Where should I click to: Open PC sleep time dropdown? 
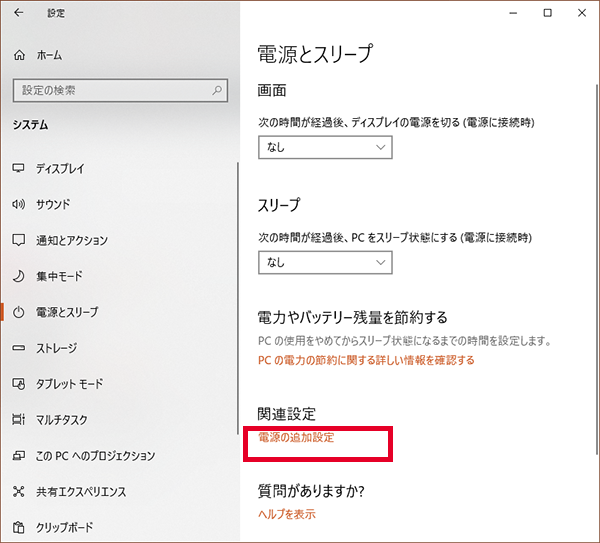pyautogui.click(x=325, y=263)
